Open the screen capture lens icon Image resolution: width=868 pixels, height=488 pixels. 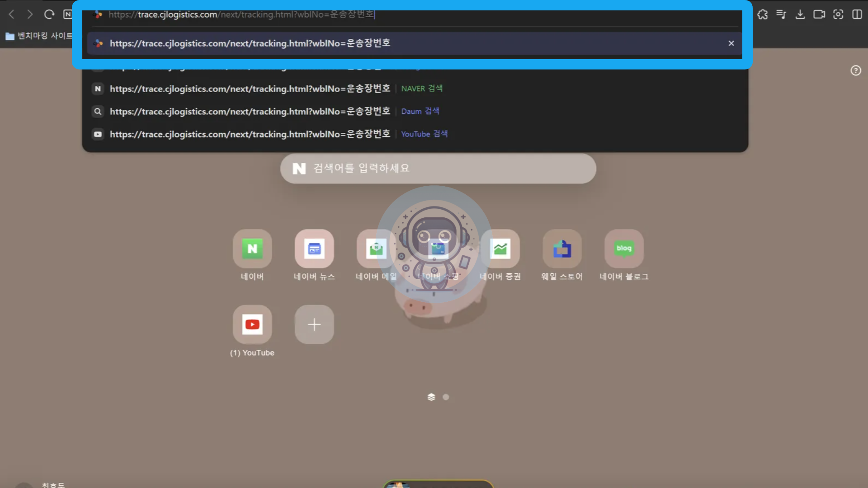point(839,14)
